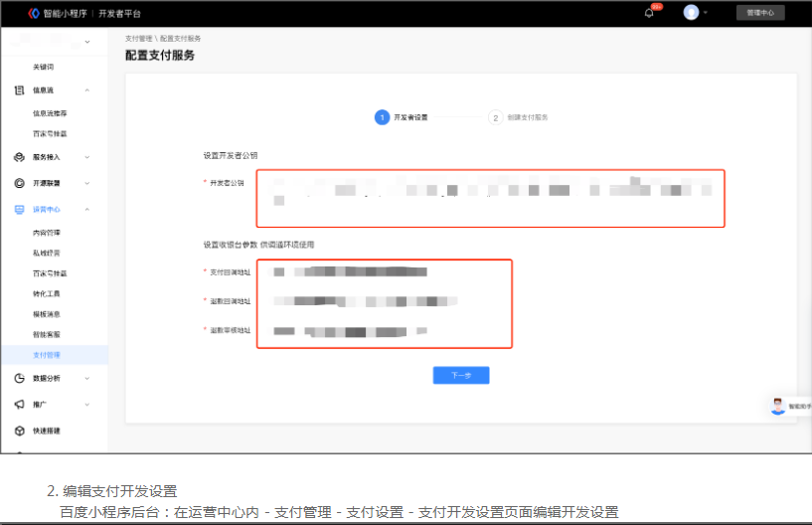Screen dimensions: 812x525
Task: Click the 开发者公钥 text area
Action: click(x=490, y=199)
